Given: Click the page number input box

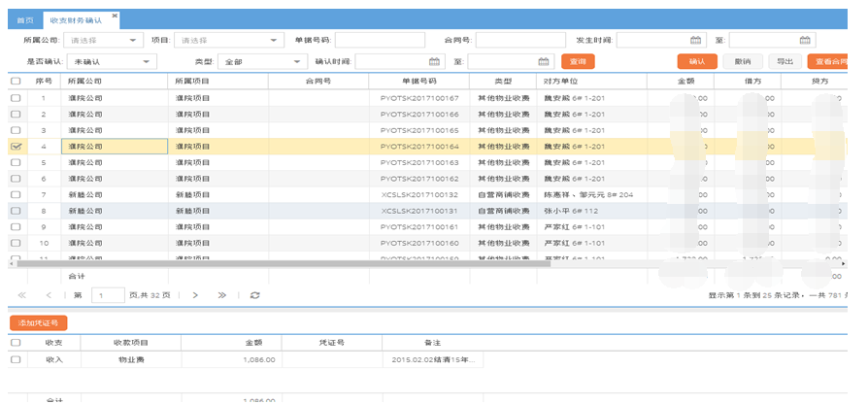Looking at the screenshot, I should point(108,295).
